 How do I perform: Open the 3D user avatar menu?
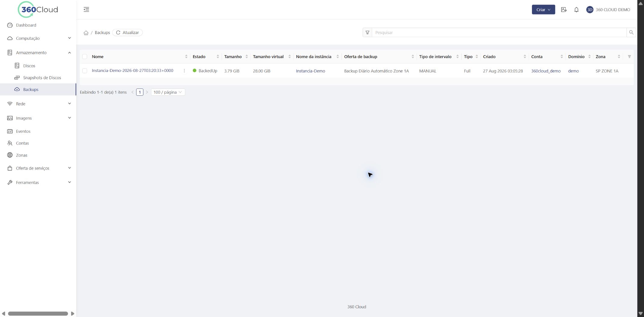click(x=589, y=10)
